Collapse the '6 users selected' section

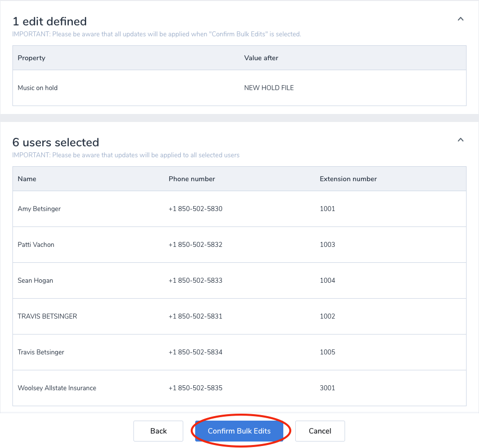point(461,140)
